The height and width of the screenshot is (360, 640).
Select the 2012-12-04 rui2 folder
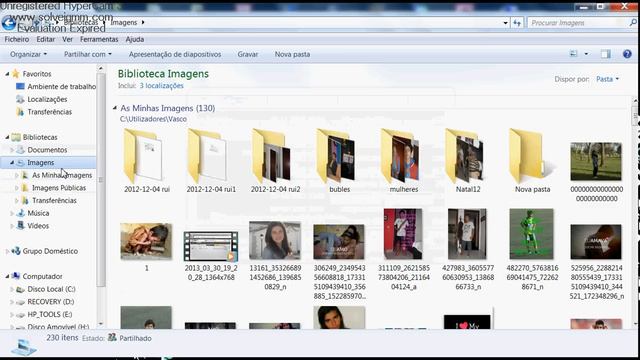(275, 160)
